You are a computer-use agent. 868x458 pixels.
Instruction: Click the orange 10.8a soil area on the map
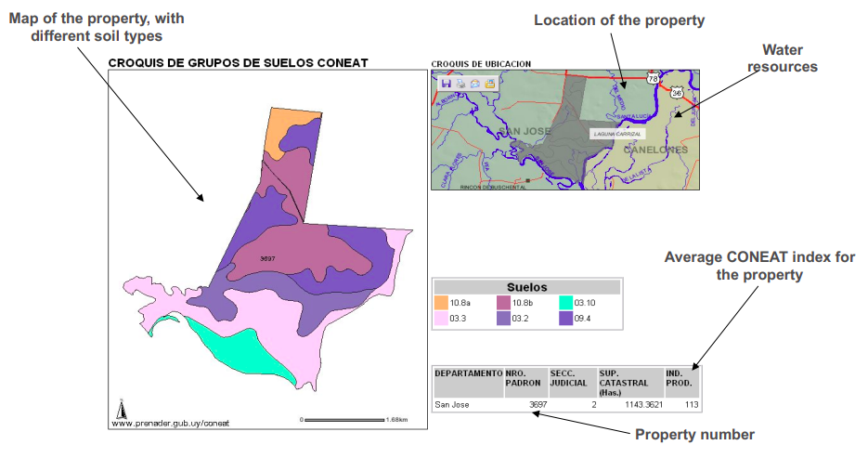coord(279,130)
